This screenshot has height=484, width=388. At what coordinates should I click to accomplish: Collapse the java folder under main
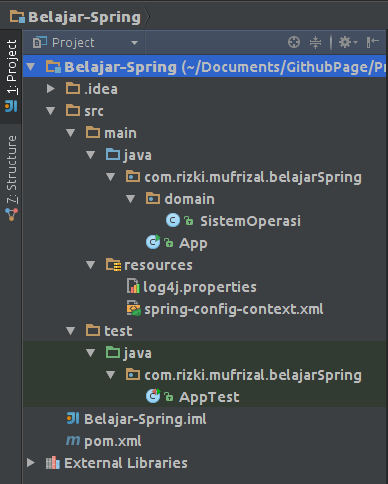(91, 155)
